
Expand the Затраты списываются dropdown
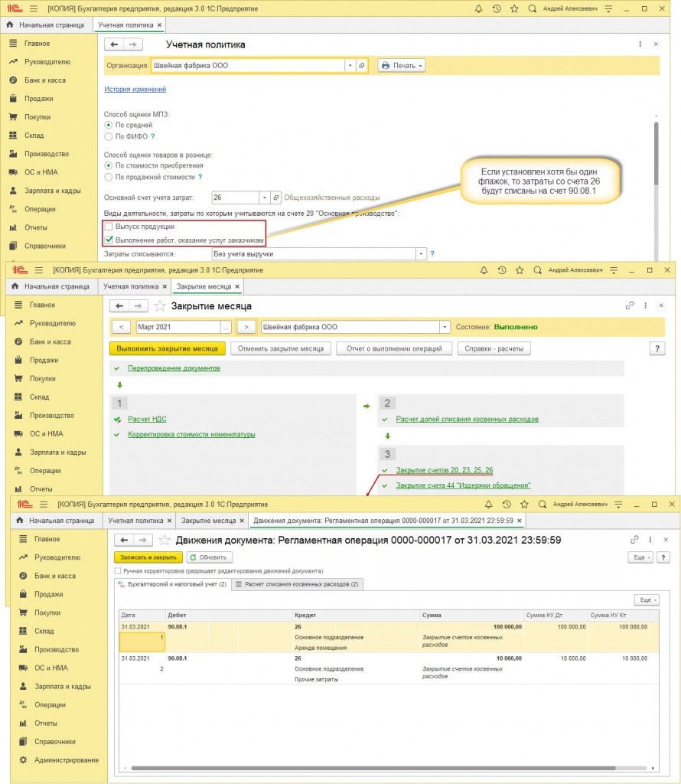point(420,253)
